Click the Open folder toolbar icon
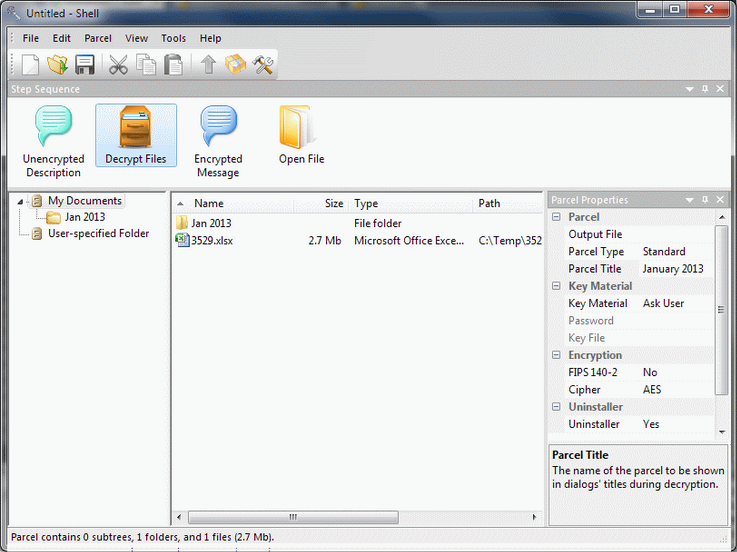 58,65
